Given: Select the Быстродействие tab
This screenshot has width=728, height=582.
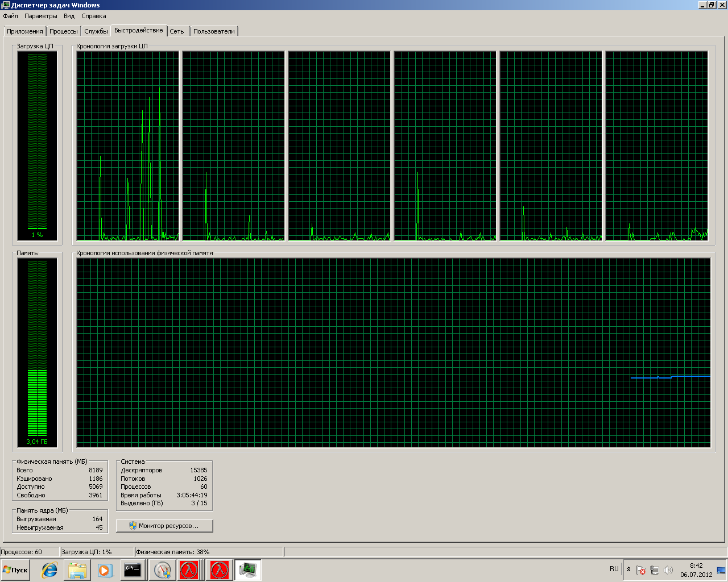Looking at the screenshot, I should (139, 30).
